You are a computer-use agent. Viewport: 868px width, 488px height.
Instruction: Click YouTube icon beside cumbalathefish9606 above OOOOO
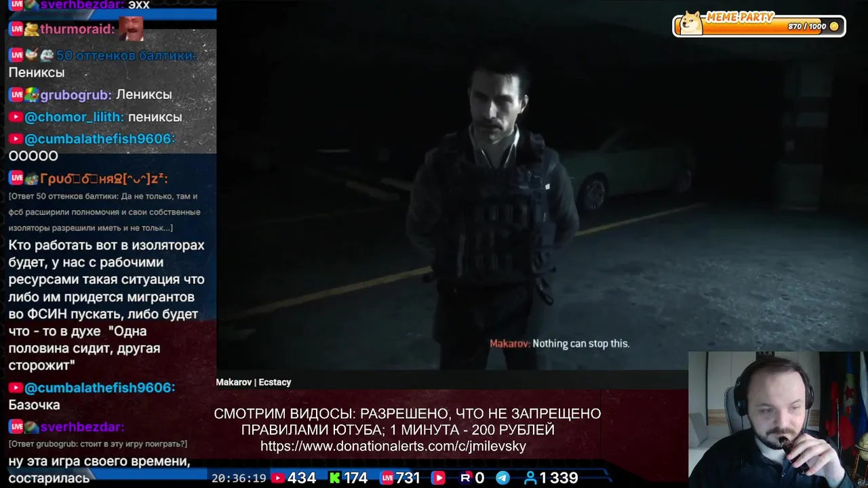15,139
